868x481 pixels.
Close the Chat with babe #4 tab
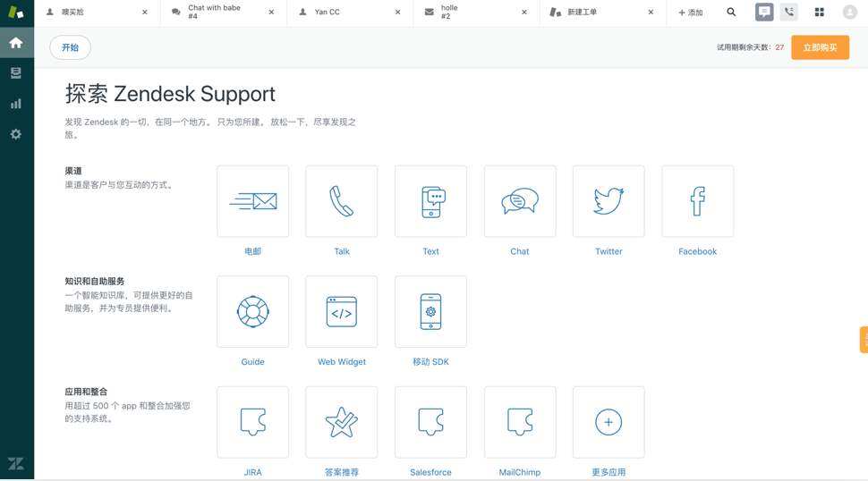point(271,13)
